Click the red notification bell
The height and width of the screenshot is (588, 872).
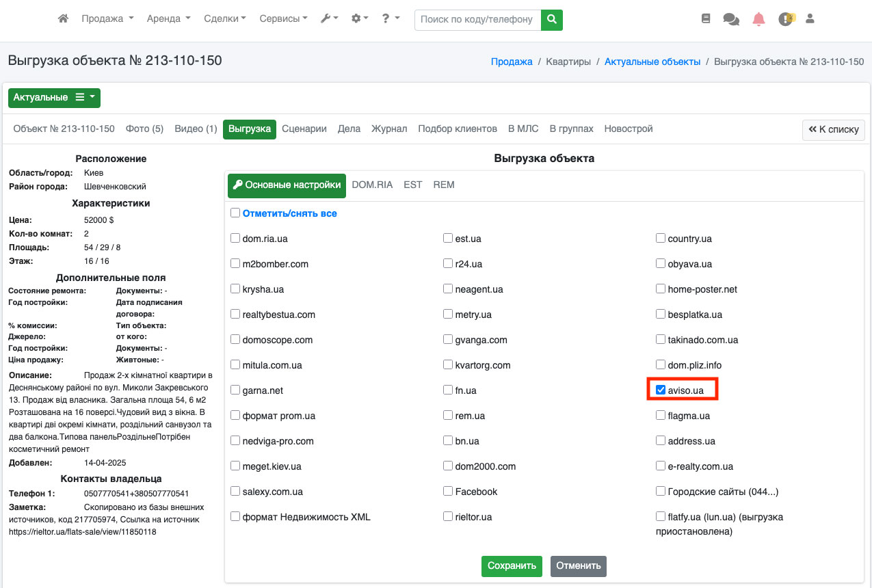(758, 19)
